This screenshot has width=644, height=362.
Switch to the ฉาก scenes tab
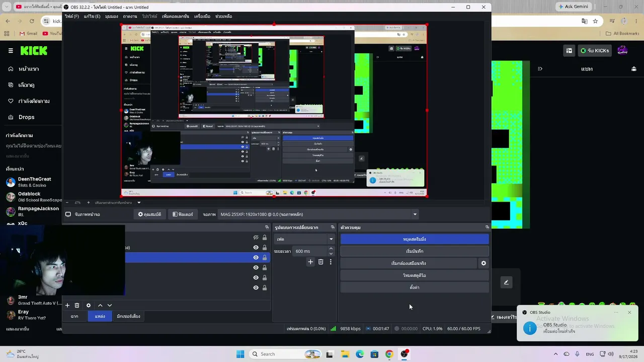74,316
